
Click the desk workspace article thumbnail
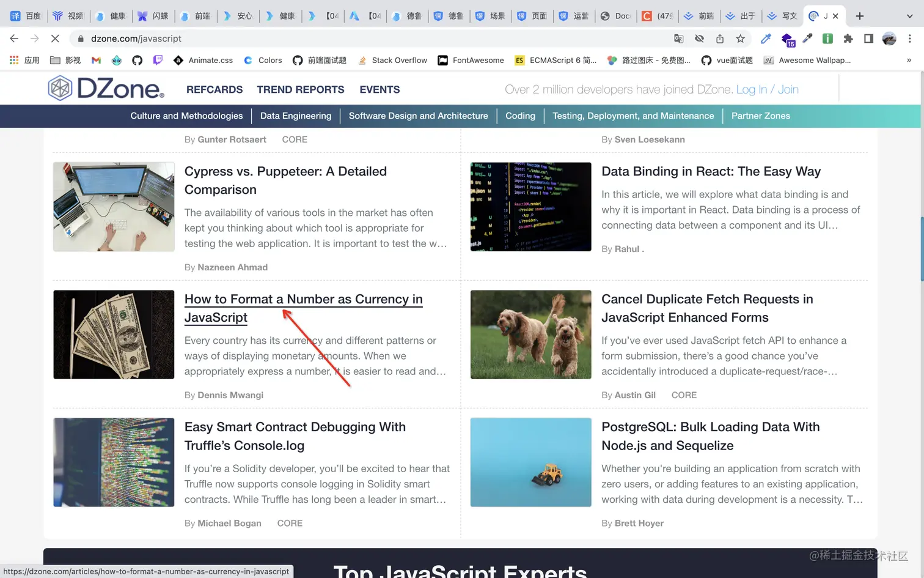click(114, 207)
